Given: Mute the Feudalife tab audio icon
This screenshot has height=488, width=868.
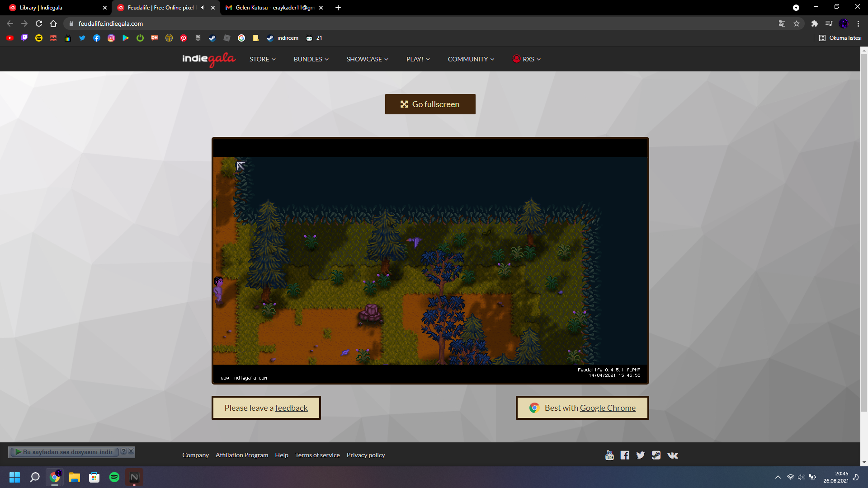Looking at the screenshot, I should pos(203,8).
